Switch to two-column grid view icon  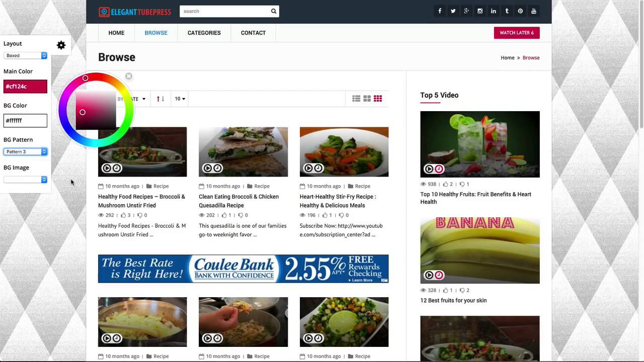[x=367, y=99]
